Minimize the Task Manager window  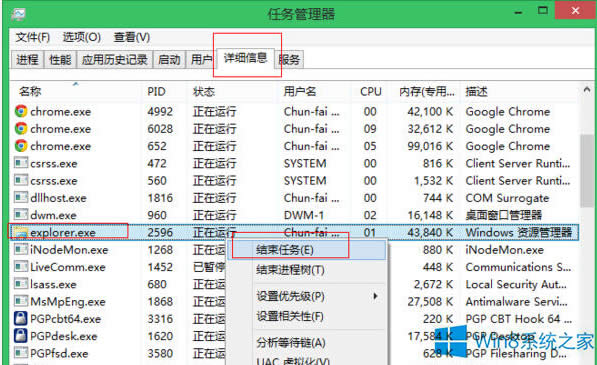(x=518, y=12)
